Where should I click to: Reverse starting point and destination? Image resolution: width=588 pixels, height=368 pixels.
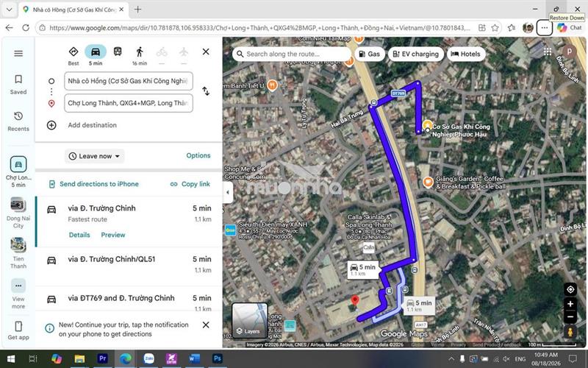(206, 91)
